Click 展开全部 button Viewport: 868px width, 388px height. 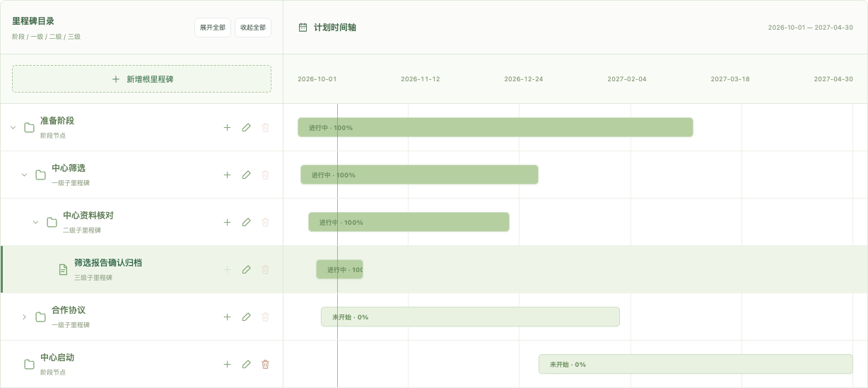point(213,28)
